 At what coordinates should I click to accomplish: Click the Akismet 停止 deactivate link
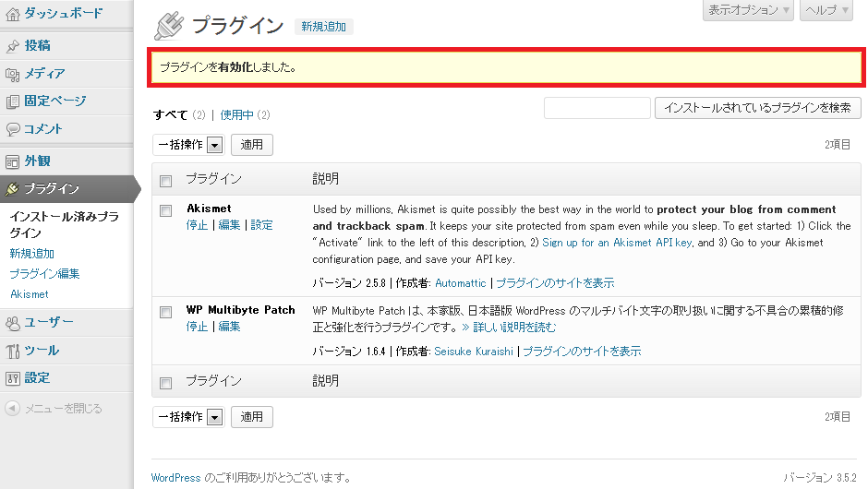coord(197,225)
